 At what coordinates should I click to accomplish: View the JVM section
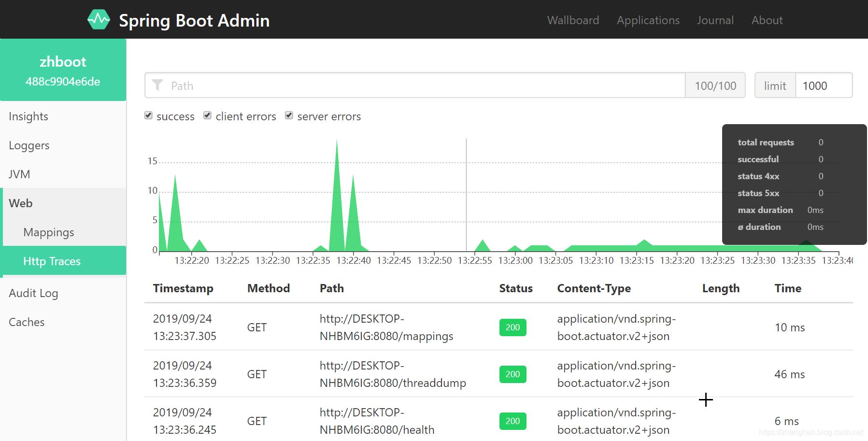coord(19,174)
